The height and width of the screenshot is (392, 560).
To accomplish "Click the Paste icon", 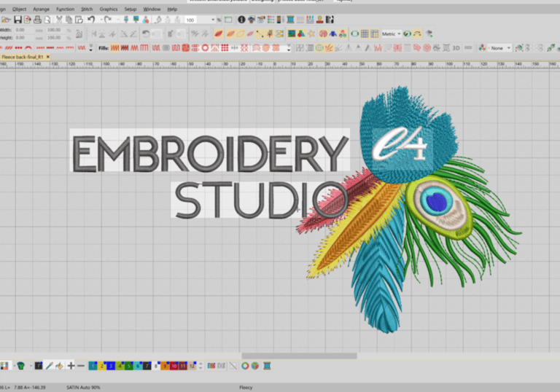I will (79, 20).
